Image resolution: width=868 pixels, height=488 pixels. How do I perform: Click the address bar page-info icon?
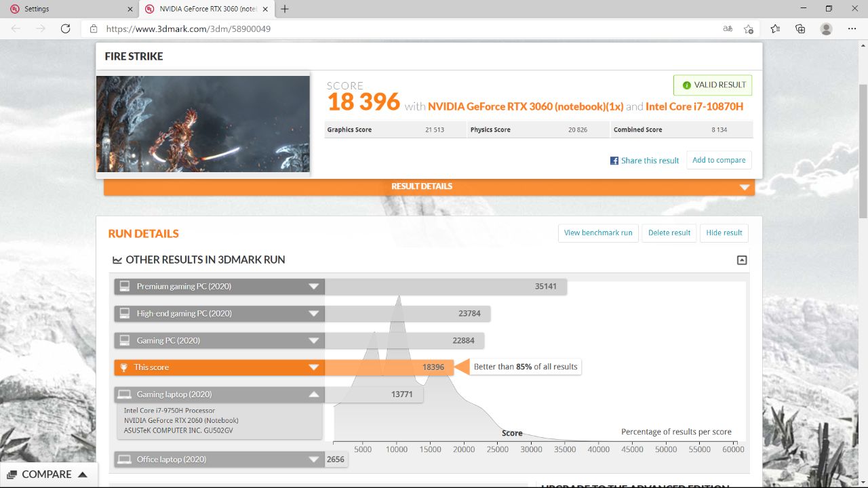94,28
